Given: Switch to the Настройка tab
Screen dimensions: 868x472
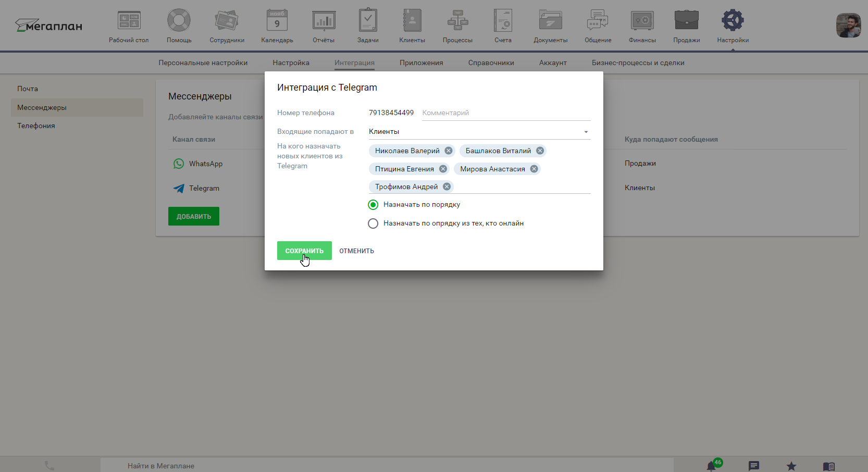Looking at the screenshot, I should point(291,63).
